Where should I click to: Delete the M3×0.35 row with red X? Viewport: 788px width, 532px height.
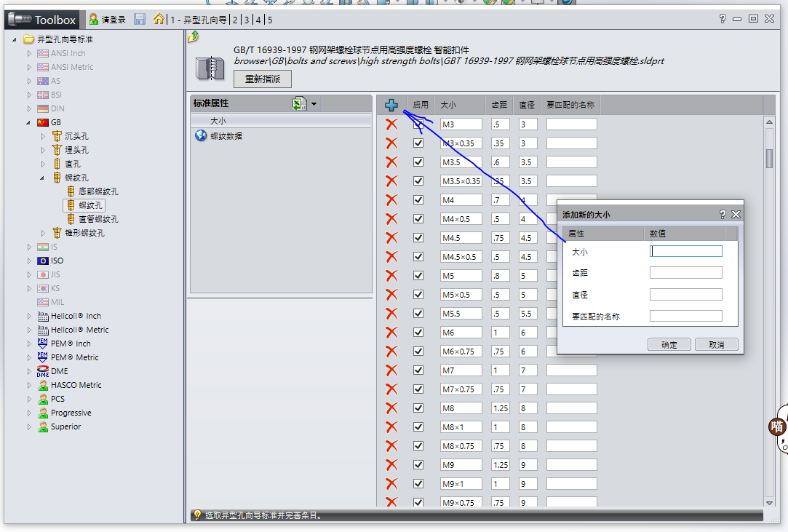click(391, 143)
